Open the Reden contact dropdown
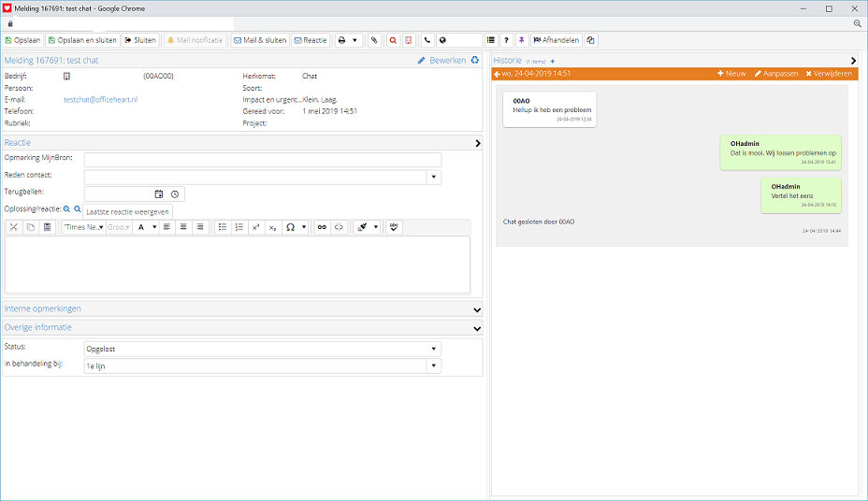 tap(433, 177)
